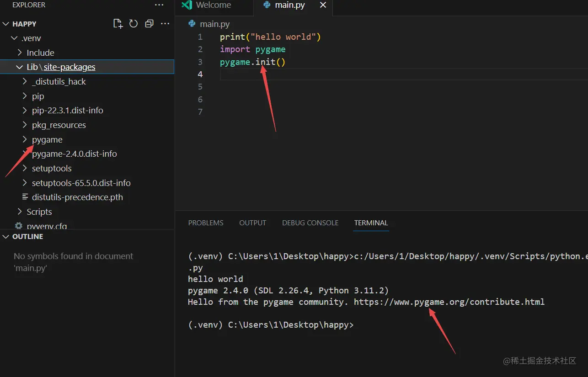This screenshot has width=588, height=377.
Task: Click the print("hello world") code line
Action: pos(270,37)
